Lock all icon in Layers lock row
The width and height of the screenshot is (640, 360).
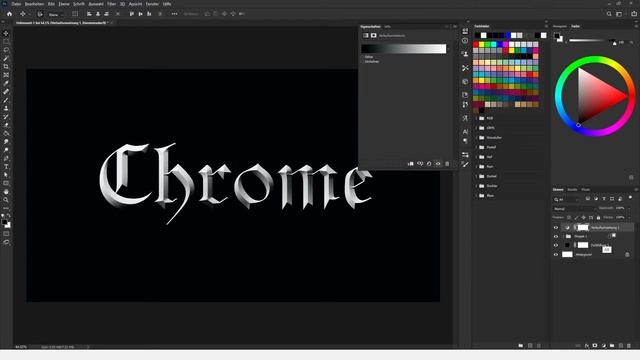coord(598,218)
